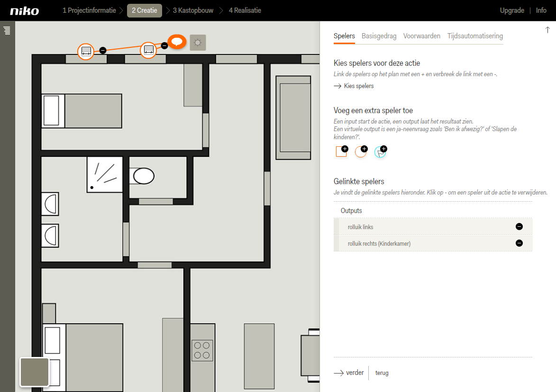Go back with the terug button

382,373
